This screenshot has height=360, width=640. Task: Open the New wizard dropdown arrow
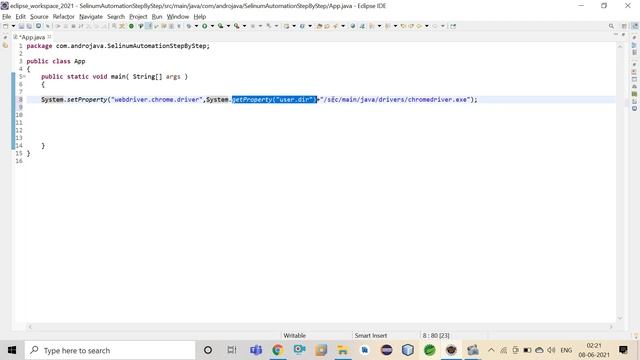point(13,26)
